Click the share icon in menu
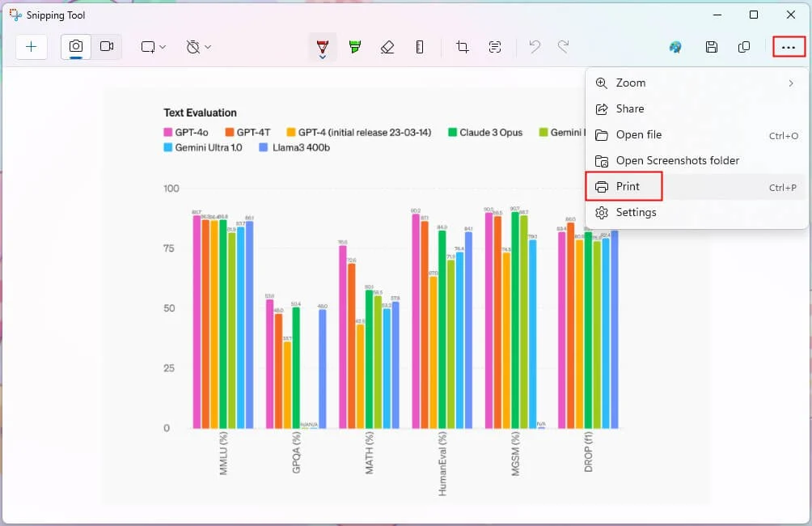This screenshot has height=526, width=812. tap(601, 108)
